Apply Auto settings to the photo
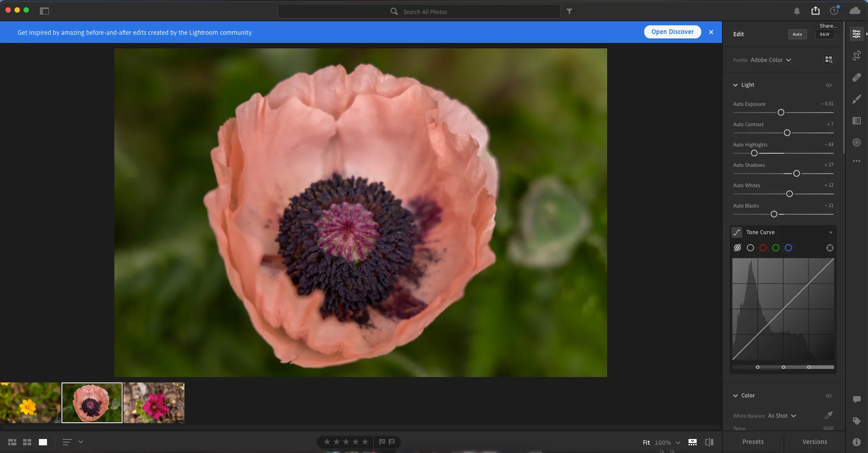Image resolution: width=868 pixels, height=453 pixels. coord(797,34)
